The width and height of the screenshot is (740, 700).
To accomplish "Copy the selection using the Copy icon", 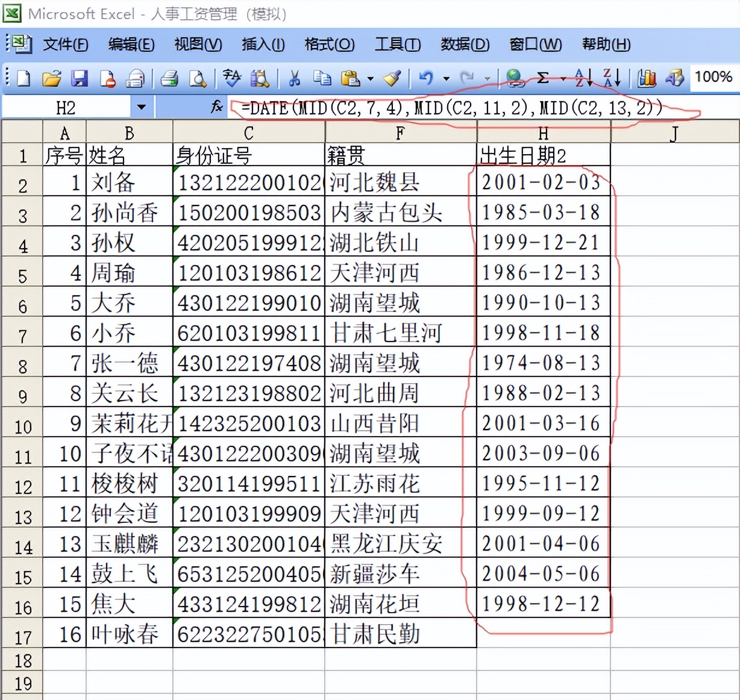I will 322,78.
